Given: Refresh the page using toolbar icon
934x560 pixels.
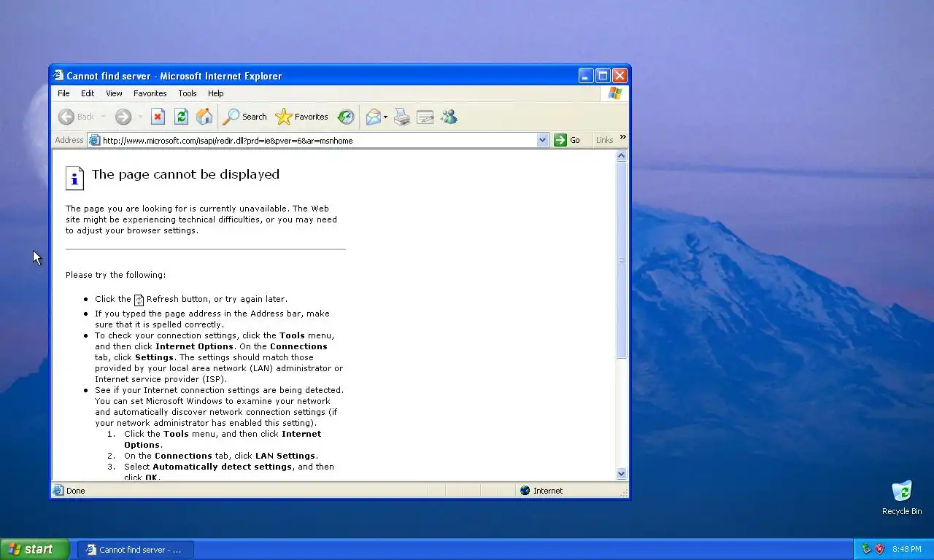Looking at the screenshot, I should (182, 117).
